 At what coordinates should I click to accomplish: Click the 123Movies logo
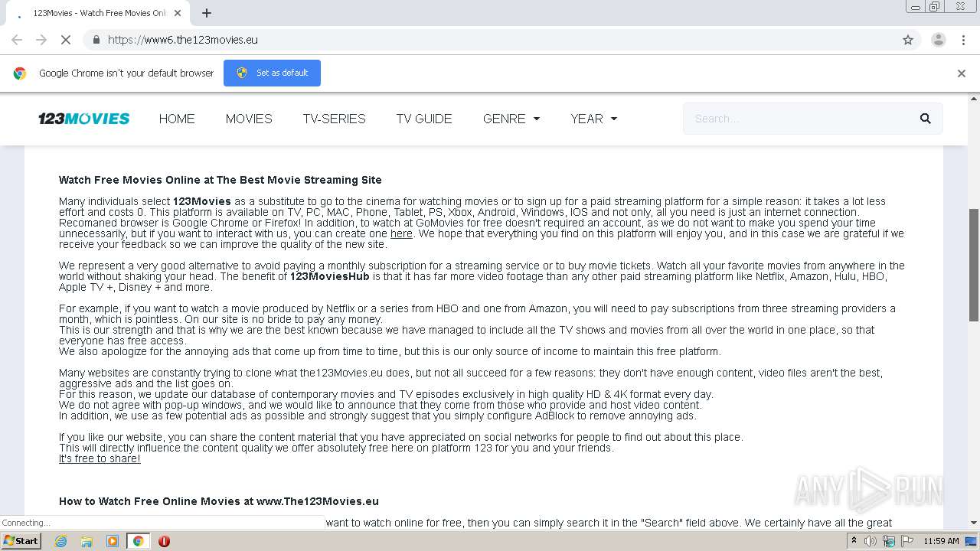point(84,119)
